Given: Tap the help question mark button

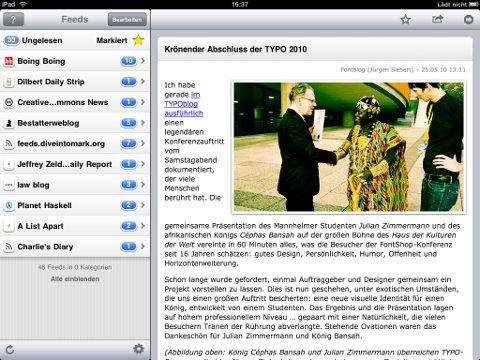Looking at the screenshot, I should [x=13, y=19].
